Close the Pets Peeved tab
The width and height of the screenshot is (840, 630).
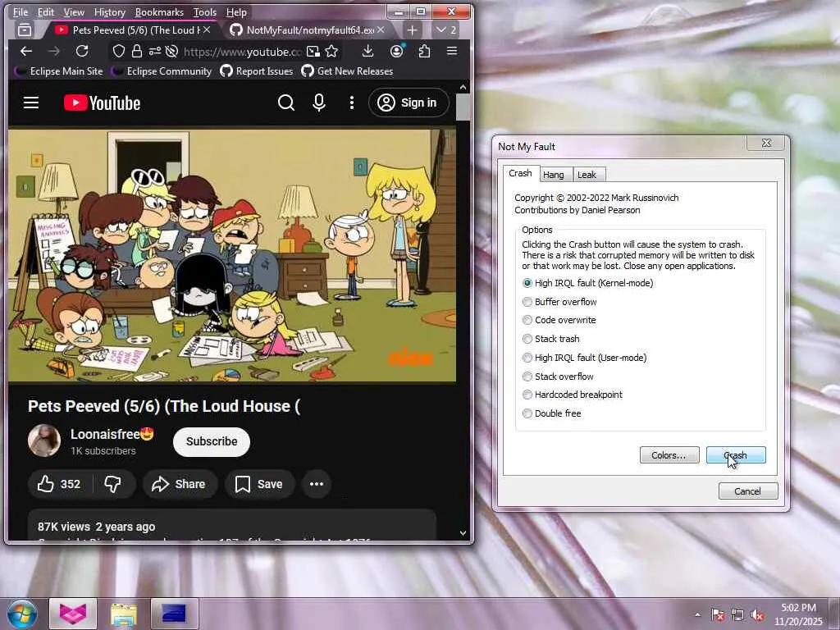point(207,30)
